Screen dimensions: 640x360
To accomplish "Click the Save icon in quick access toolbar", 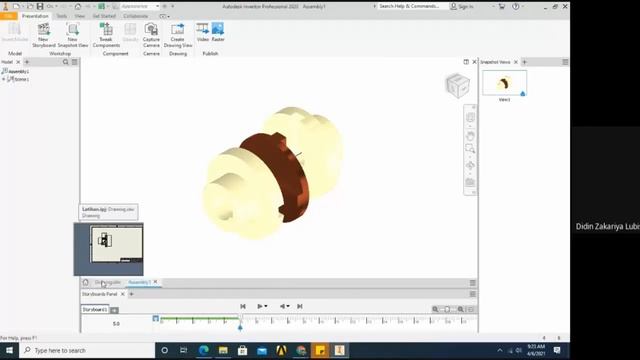I will pyautogui.click(x=40, y=6).
